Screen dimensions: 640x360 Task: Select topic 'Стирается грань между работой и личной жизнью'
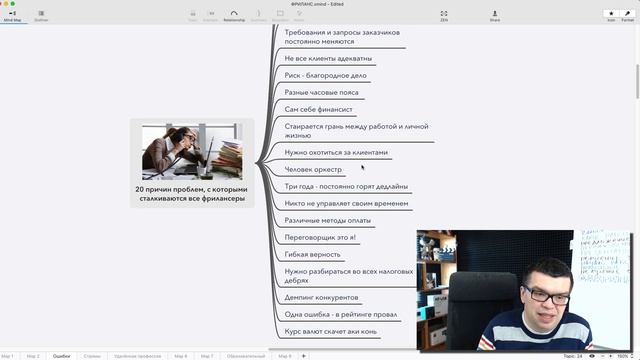point(356,131)
